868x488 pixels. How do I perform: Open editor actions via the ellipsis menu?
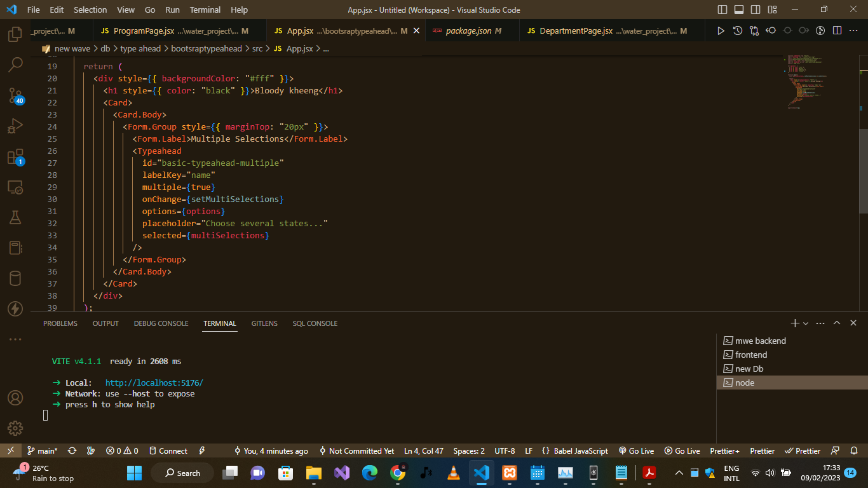pyautogui.click(x=854, y=30)
